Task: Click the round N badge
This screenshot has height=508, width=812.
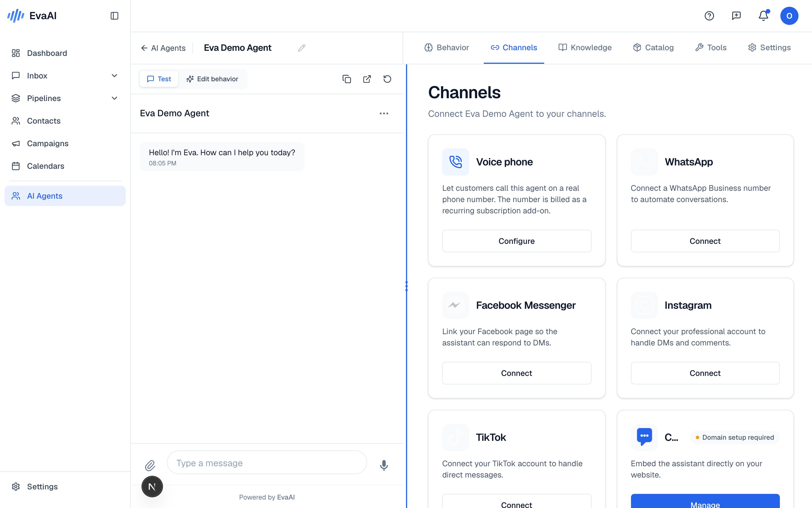Action: 152,487
